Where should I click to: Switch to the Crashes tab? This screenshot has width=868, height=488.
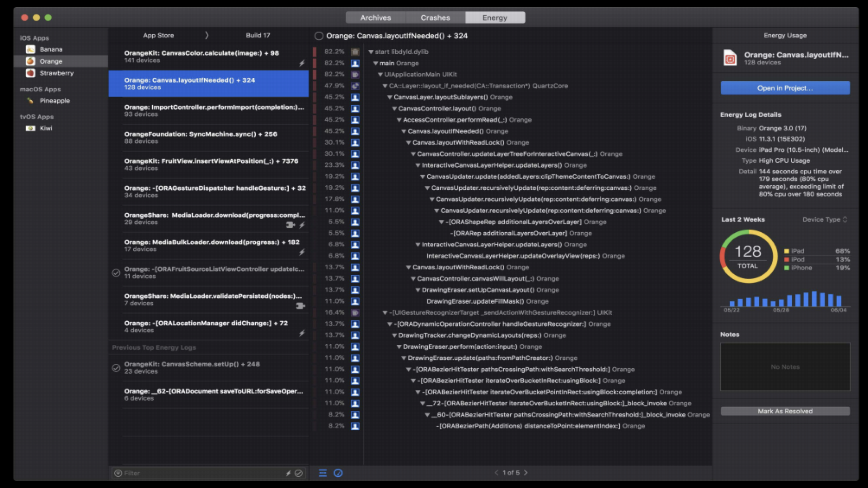pyautogui.click(x=435, y=18)
